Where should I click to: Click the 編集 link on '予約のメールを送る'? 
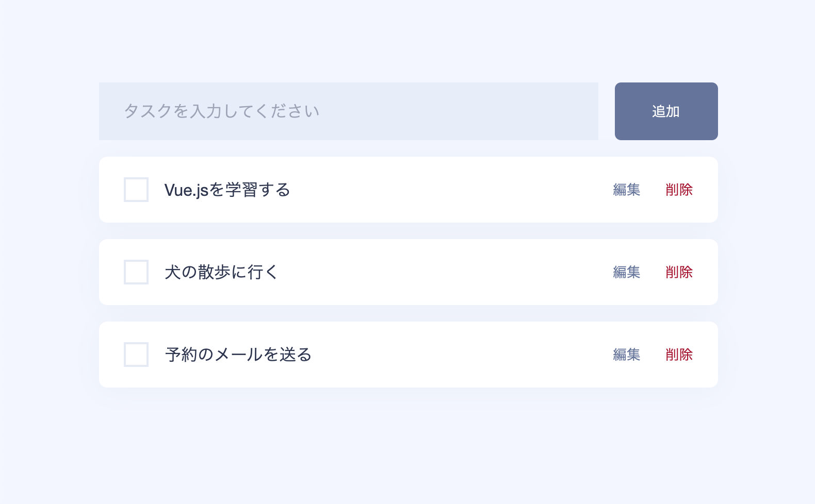pos(626,355)
